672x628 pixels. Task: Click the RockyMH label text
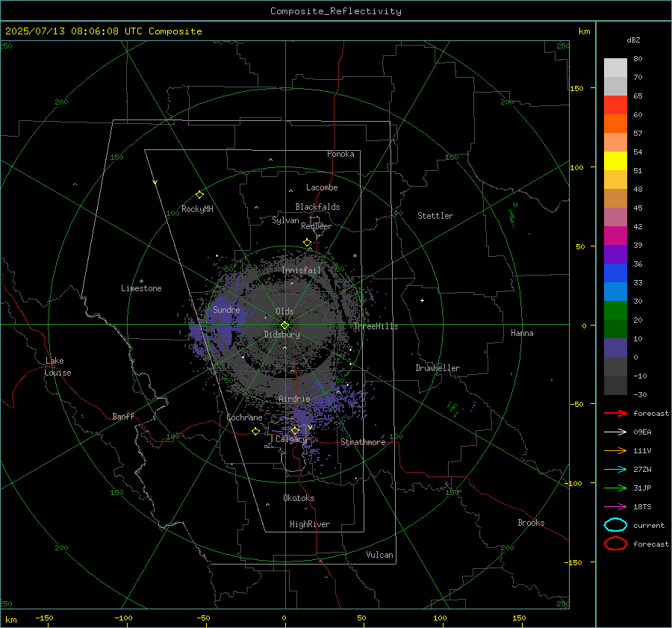click(197, 209)
